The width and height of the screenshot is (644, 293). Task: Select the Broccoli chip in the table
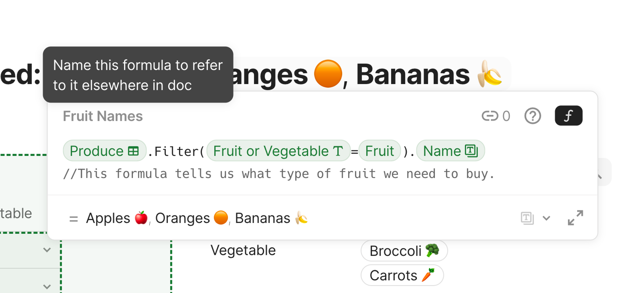coord(404,251)
